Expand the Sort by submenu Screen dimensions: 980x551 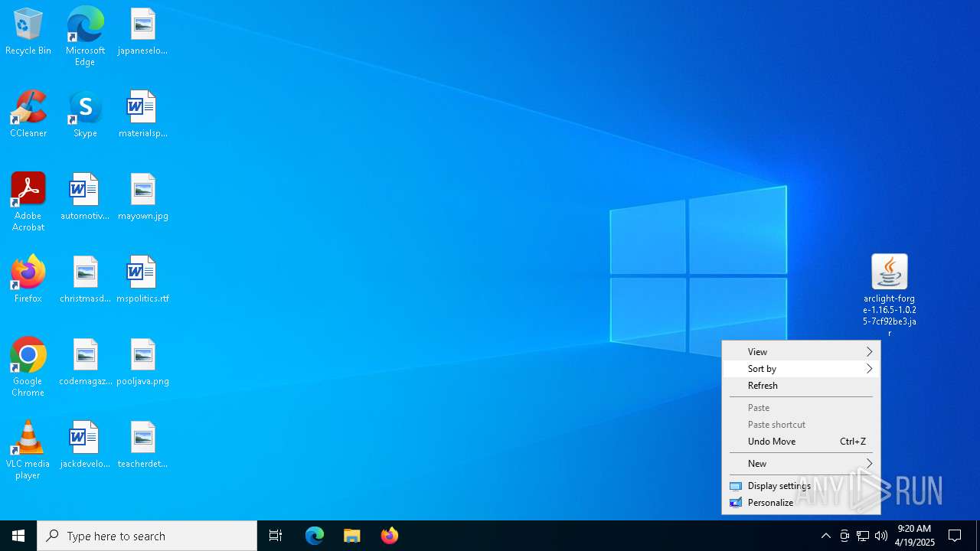pos(801,369)
